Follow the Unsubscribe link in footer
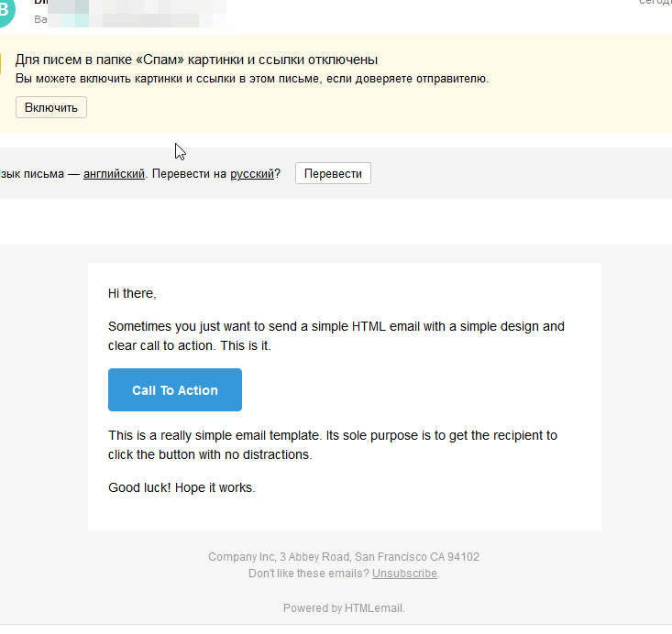The image size is (672, 634). coord(404,574)
